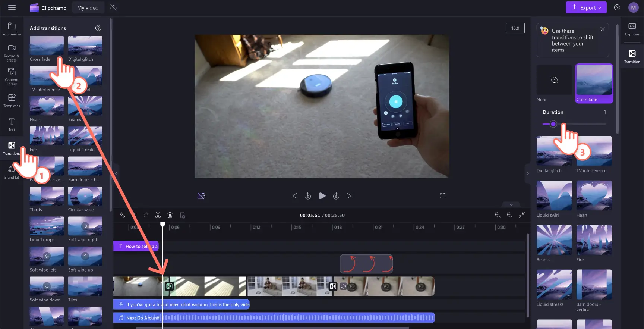Fit timeline to screen icon
Screen dimensions: 644x329
522,215
